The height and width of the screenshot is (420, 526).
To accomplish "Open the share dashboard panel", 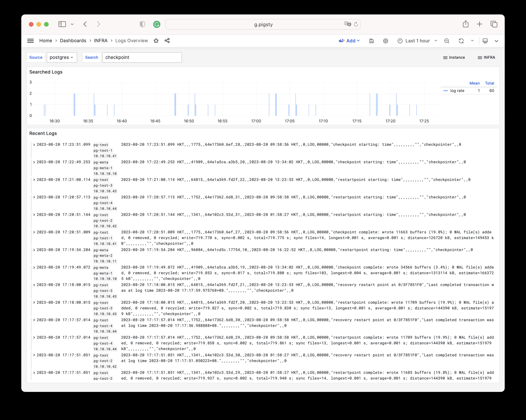I will coord(167,41).
